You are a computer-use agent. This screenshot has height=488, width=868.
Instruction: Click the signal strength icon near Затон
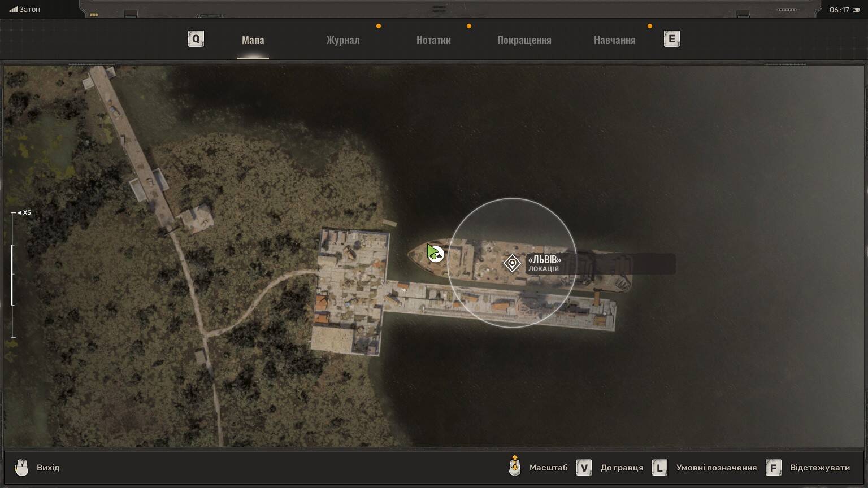14,10
